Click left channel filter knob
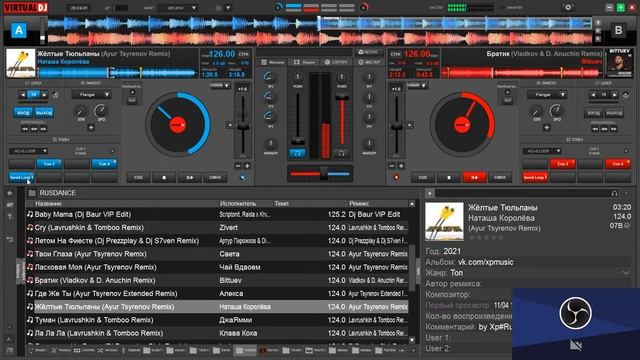The height and width of the screenshot is (360, 640). tap(270, 144)
